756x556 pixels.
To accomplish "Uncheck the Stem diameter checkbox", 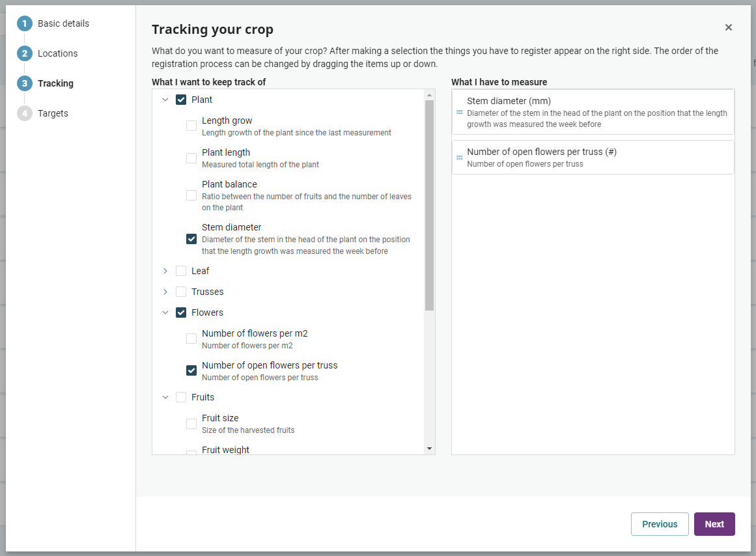I will [191, 239].
